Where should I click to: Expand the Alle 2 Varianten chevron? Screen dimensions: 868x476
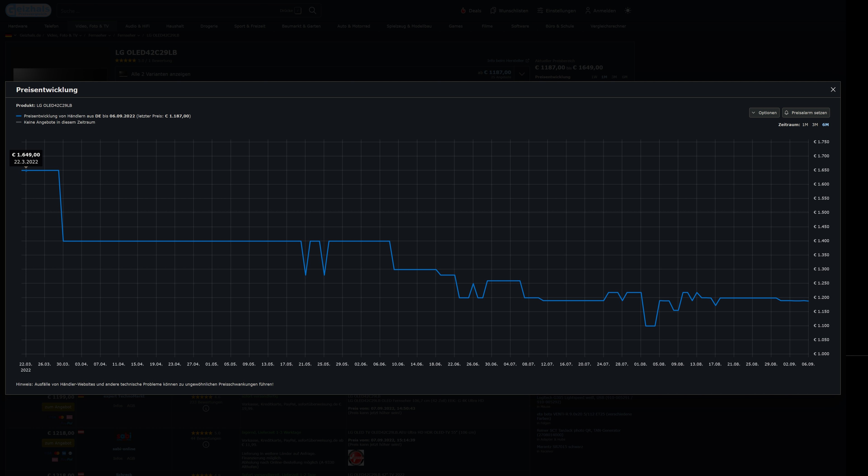522,74
